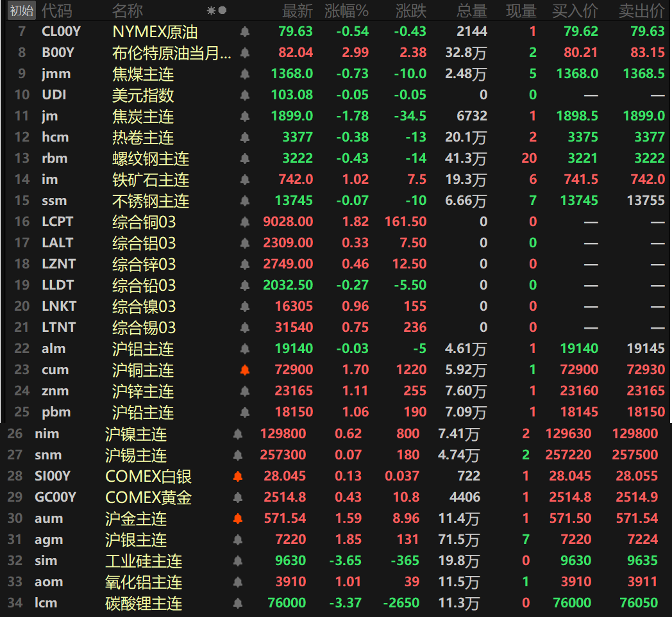Select the 氧化铝主连 name
This screenshot has width=672, height=617.
point(144,582)
